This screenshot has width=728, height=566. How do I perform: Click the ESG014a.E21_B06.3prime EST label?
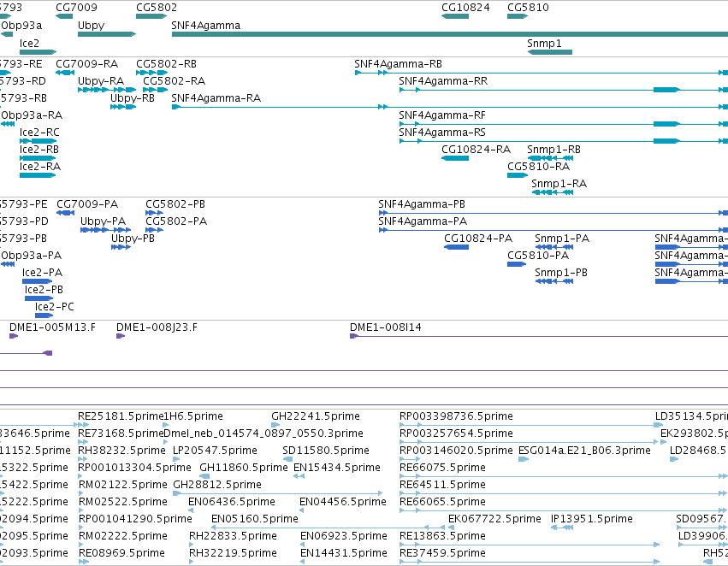(584, 451)
